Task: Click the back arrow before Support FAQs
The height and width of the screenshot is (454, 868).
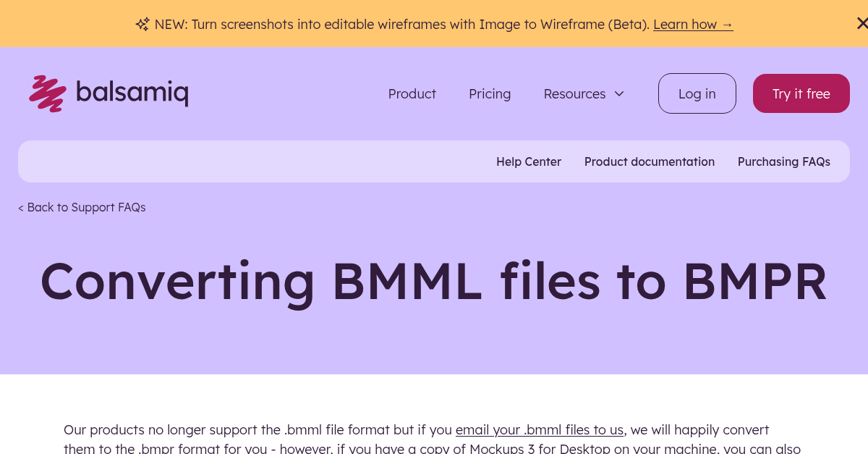Action: [x=21, y=207]
